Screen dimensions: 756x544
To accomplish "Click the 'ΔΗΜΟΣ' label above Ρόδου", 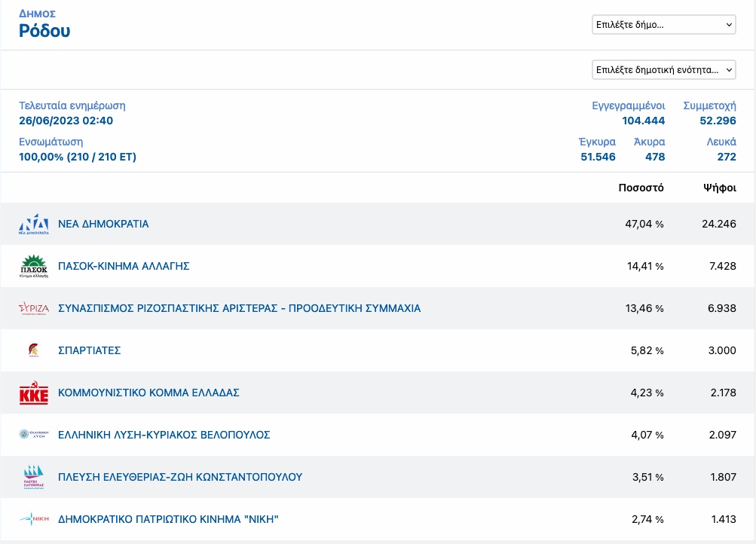I will (x=37, y=14).
